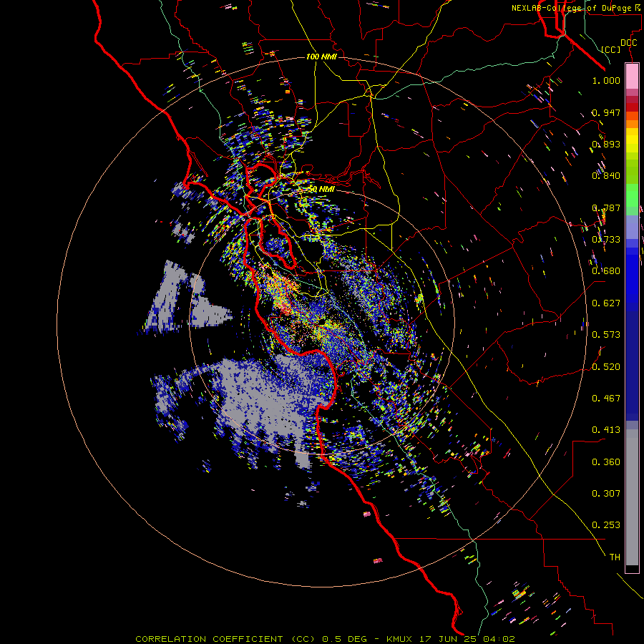Click the 0.413 scale value
This screenshot has width=644, height=644.
[606, 430]
